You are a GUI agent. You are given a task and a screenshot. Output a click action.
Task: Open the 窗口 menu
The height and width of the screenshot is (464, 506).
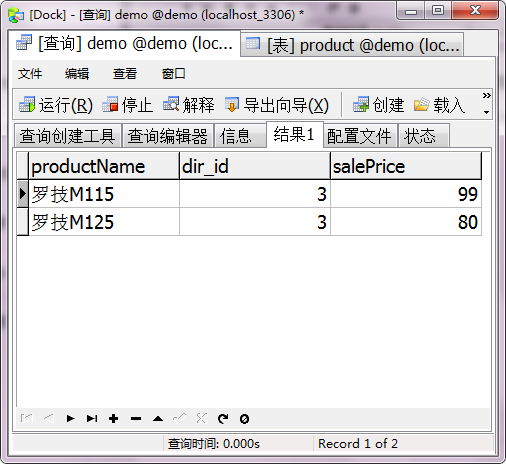173,74
